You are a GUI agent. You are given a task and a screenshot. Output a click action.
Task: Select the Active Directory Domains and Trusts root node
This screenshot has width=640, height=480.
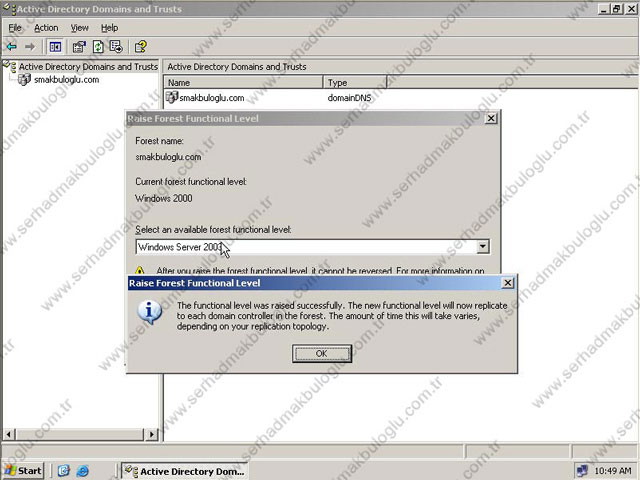[x=88, y=67]
